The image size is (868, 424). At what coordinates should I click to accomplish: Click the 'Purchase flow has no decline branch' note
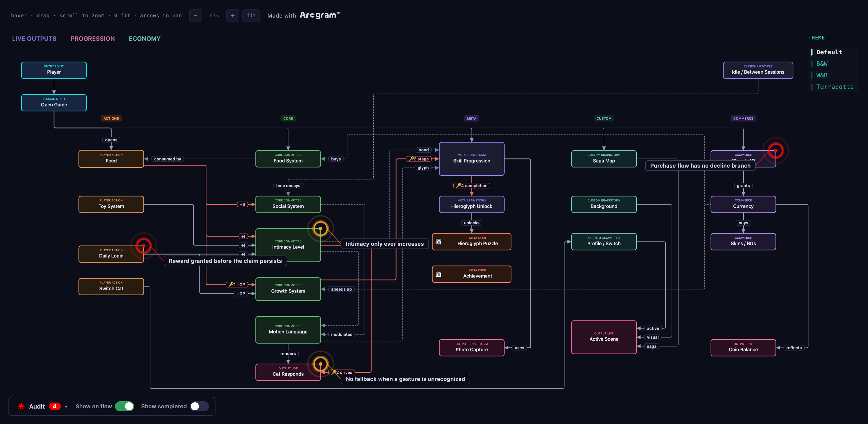(701, 166)
